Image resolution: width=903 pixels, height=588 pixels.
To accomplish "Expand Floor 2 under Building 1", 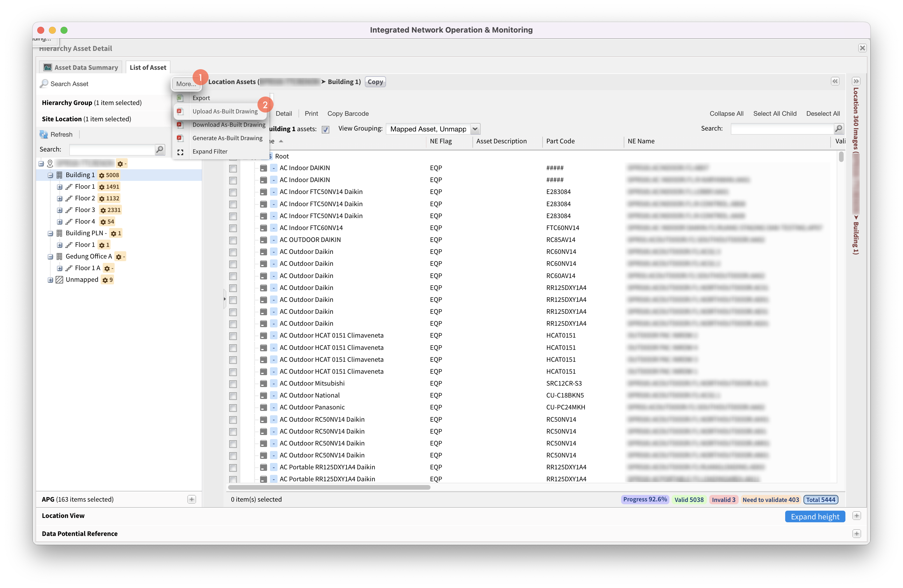I will [60, 198].
